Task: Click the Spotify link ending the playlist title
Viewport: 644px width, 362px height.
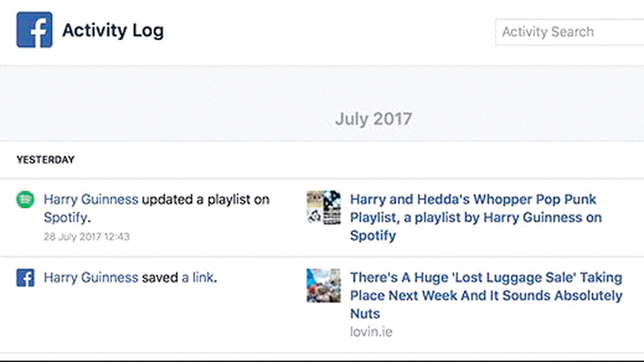Action: 373,236
